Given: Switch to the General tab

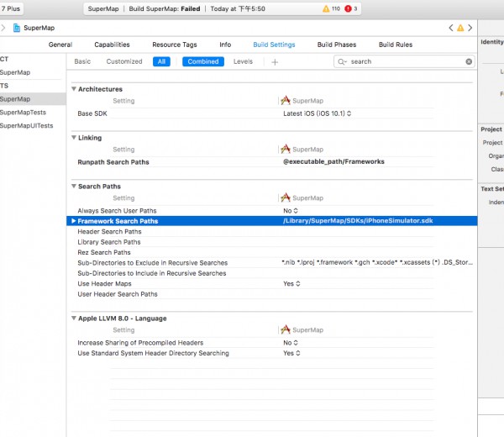Looking at the screenshot, I should (x=60, y=45).
